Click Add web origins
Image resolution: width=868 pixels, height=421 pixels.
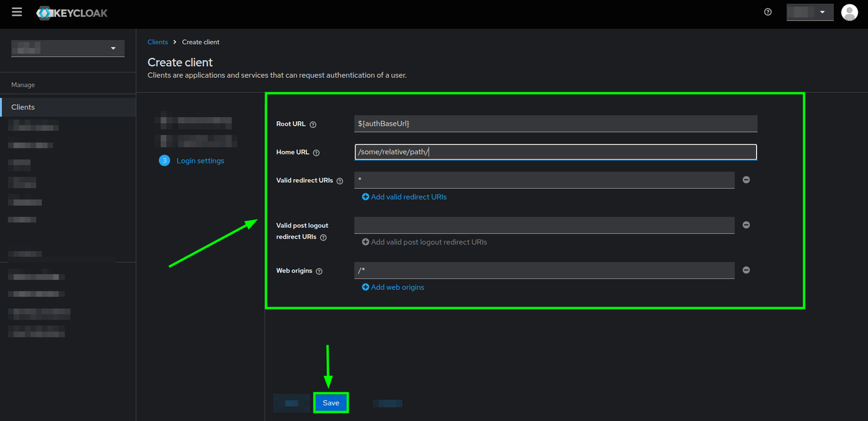tap(392, 287)
